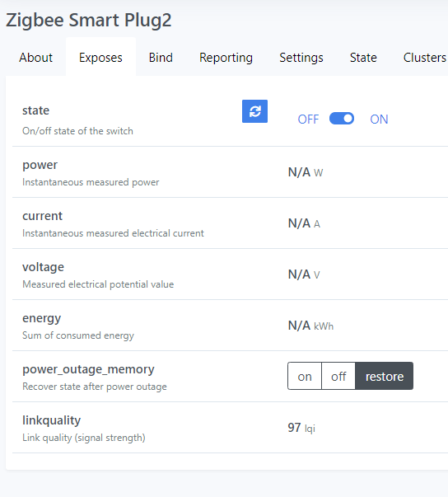Click the ON label beside the state switch
The width and height of the screenshot is (448, 497).
click(x=379, y=120)
